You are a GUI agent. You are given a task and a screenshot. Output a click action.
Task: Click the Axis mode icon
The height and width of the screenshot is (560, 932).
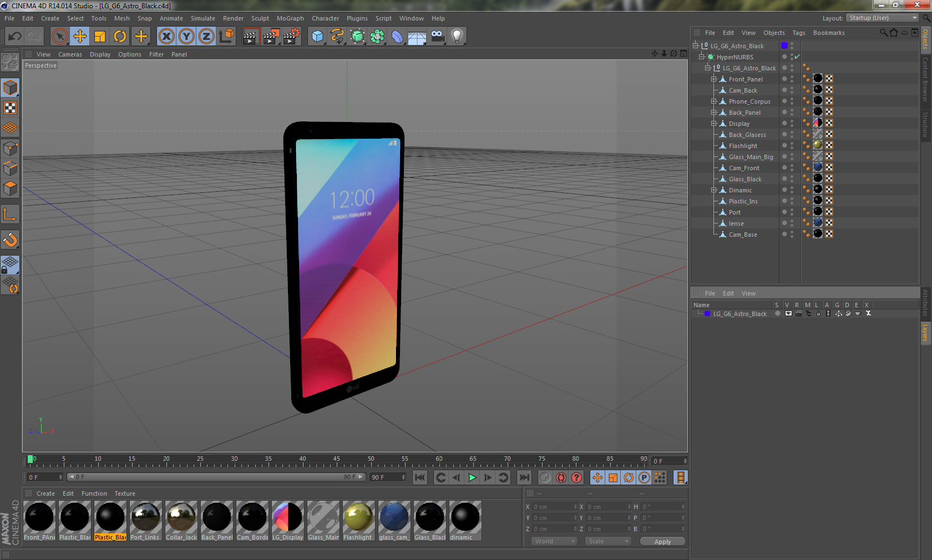pyautogui.click(x=10, y=214)
